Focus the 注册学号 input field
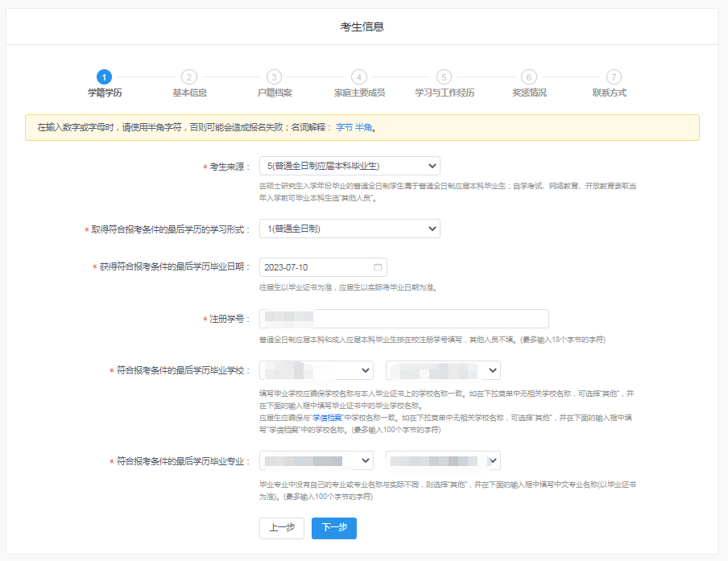728x561 pixels. [403, 319]
